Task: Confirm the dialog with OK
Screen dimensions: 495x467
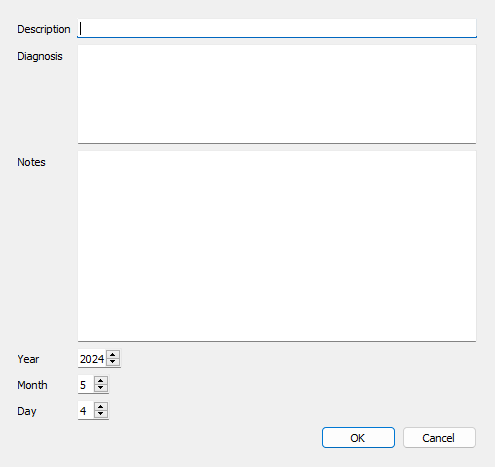Action: [358, 438]
